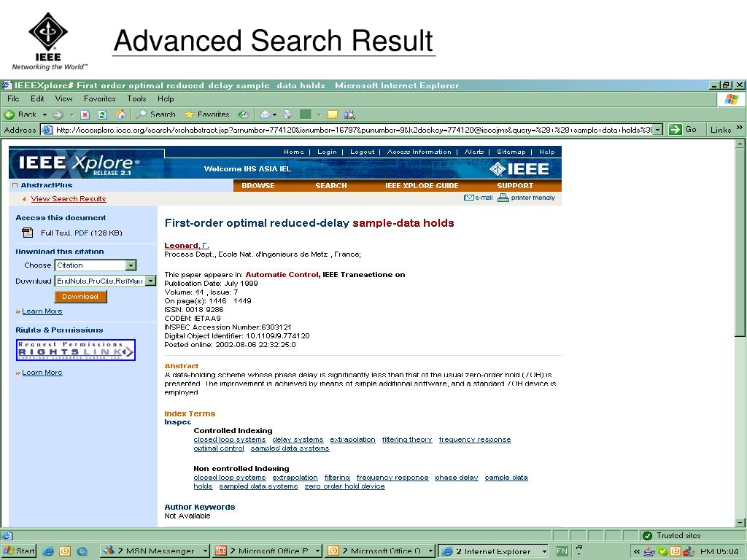Click Learn More under Download citation
The width and height of the screenshot is (747, 560).
point(42,311)
